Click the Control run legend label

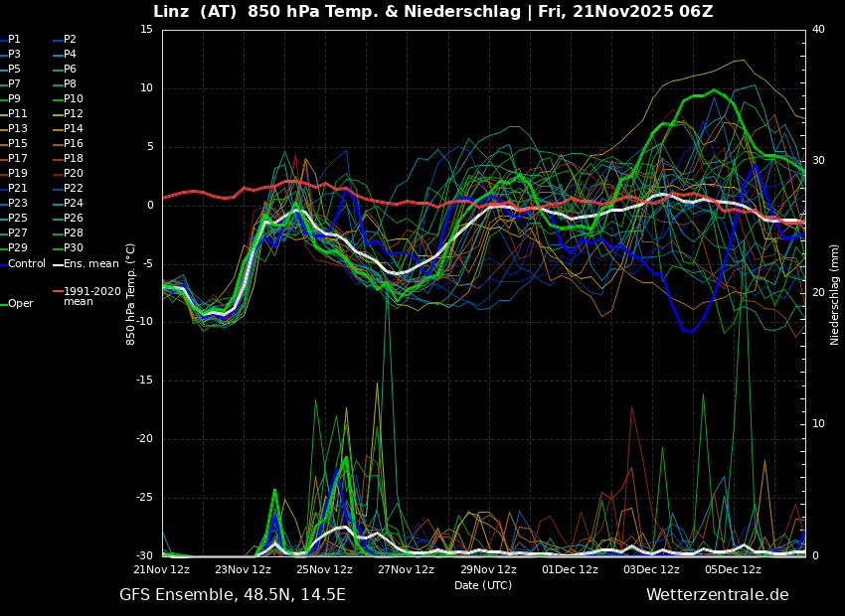tap(26, 263)
